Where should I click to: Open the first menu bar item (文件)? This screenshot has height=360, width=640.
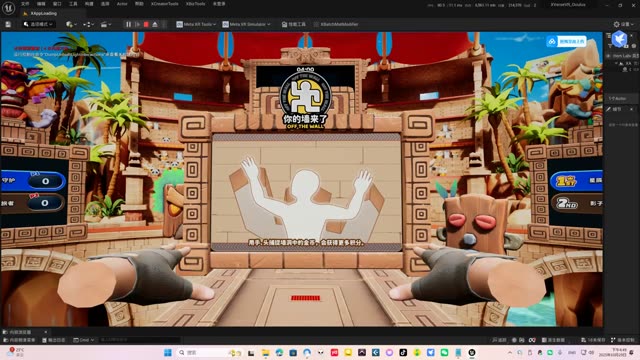(25, 4)
